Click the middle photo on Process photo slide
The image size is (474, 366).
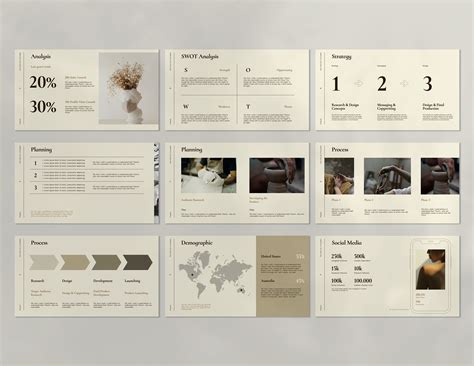387,176
